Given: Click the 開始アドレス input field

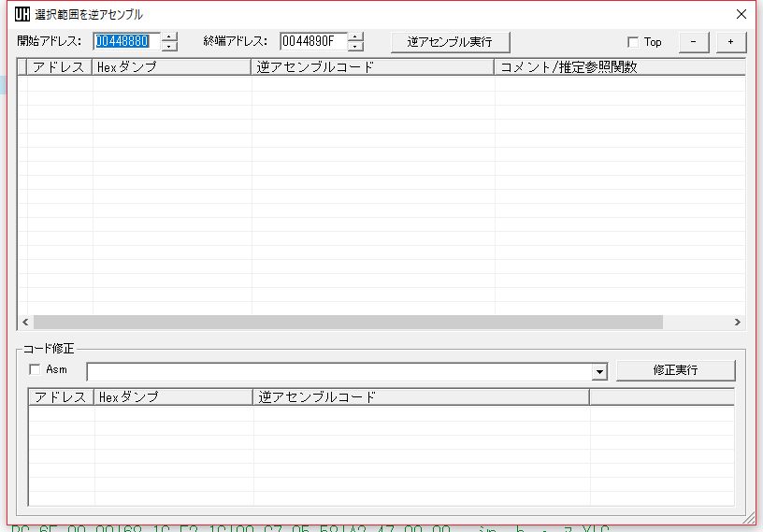Looking at the screenshot, I should [127, 41].
